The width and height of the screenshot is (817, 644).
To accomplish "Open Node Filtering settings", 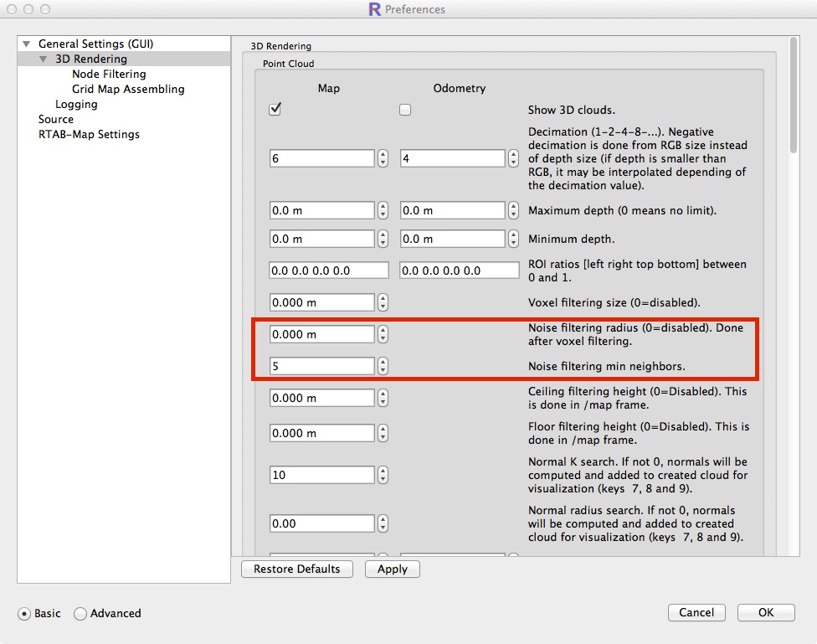I will click(x=109, y=75).
